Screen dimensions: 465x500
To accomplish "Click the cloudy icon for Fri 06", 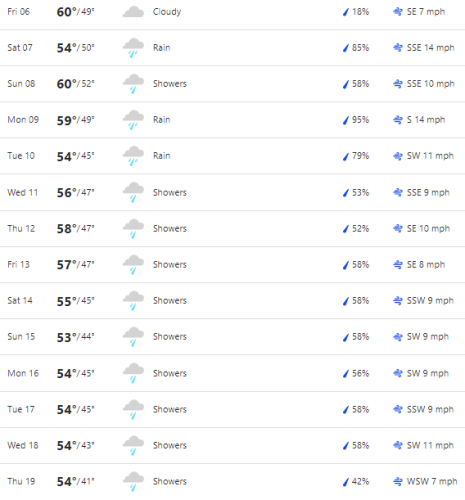I will point(133,12).
